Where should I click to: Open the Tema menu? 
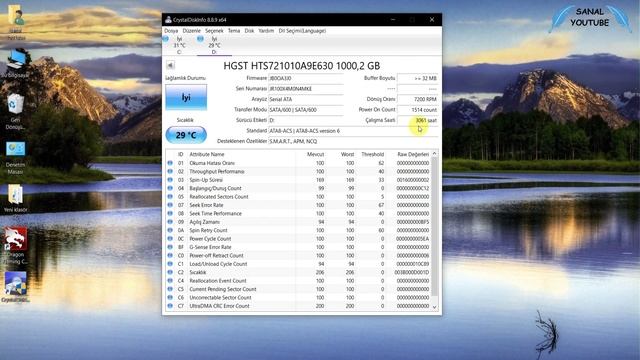coord(234,31)
